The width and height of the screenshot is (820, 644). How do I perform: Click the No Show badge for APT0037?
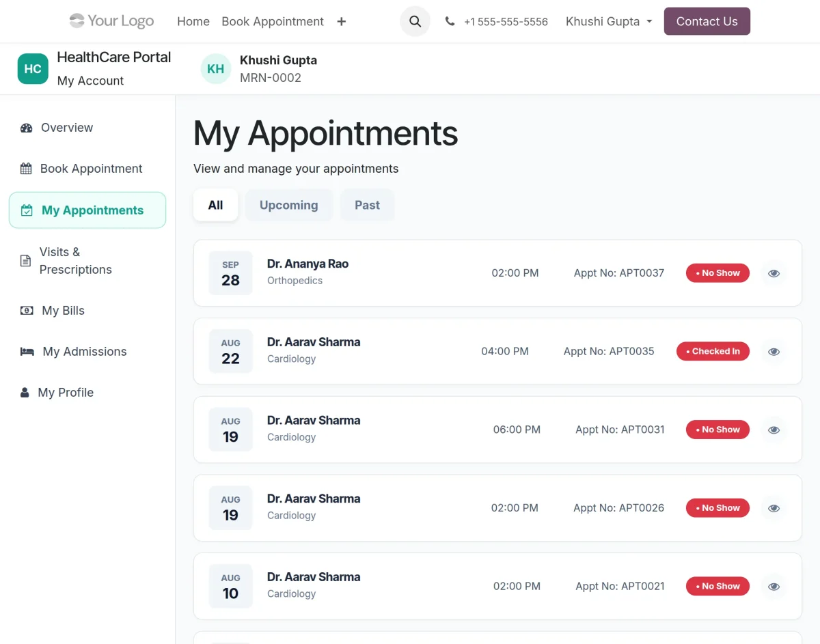click(717, 273)
